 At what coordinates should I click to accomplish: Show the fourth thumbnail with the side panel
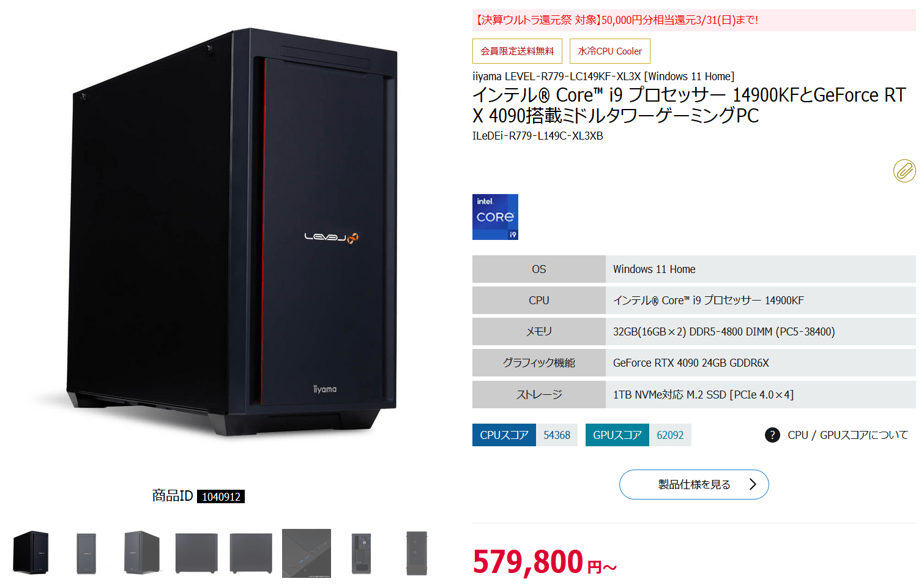tap(196, 553)
